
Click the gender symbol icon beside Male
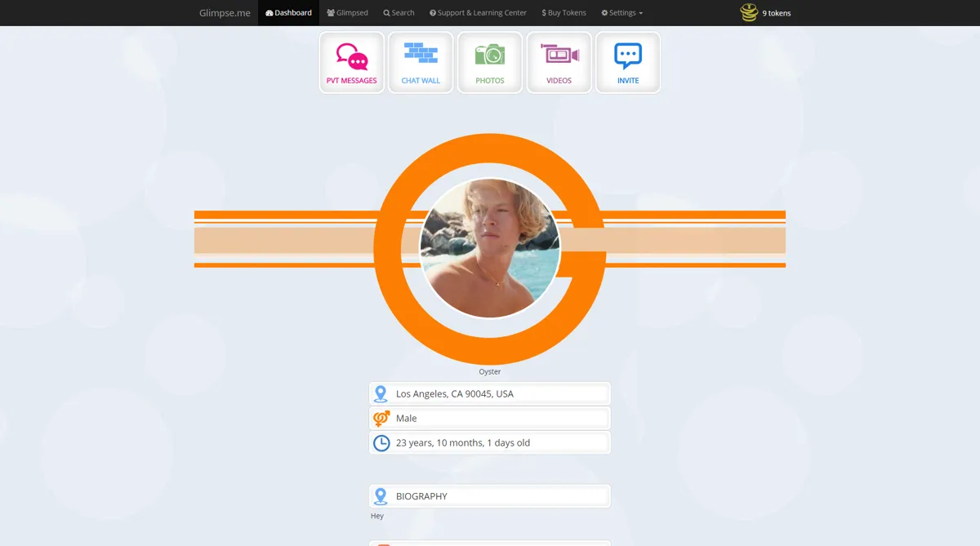coord(381,419)
